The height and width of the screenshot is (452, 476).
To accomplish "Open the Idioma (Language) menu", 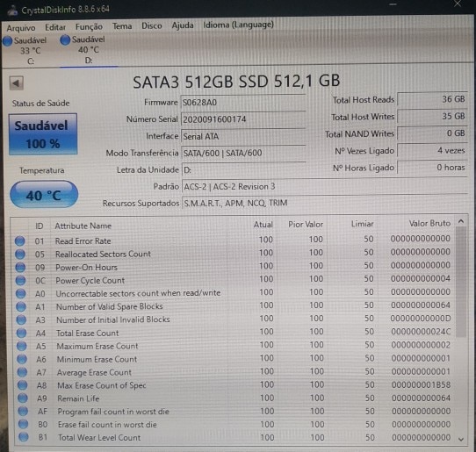I will [x=238, y=25].
